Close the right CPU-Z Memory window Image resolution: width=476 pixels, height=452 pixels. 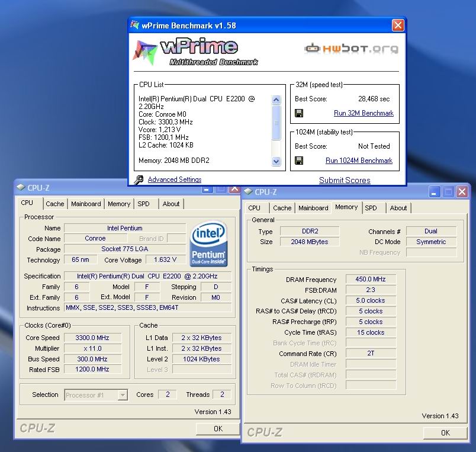(462, 192)
